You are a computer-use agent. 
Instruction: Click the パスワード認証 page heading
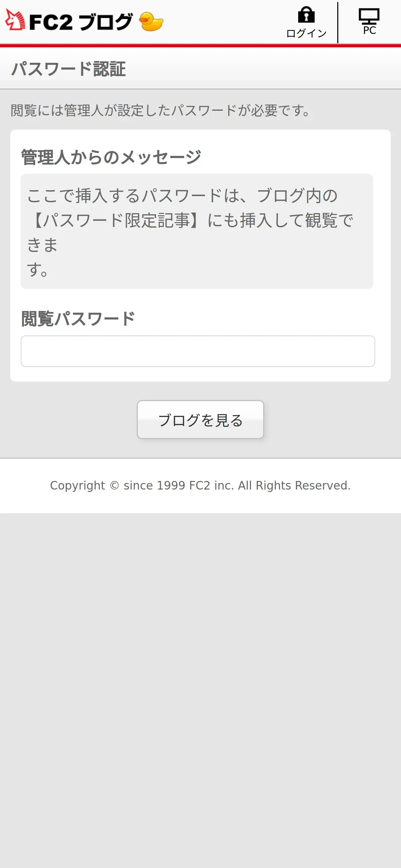point(69,69)
